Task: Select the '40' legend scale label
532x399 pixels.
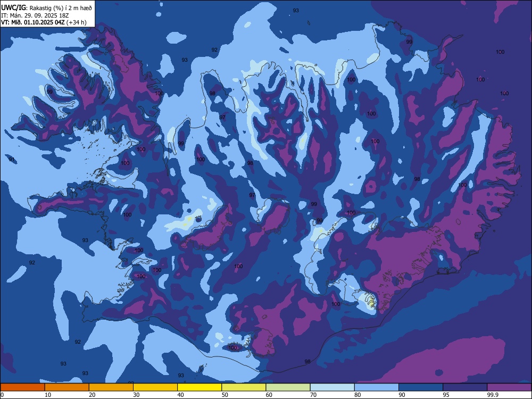Action: pyautogui.click(x=181, y=395)
